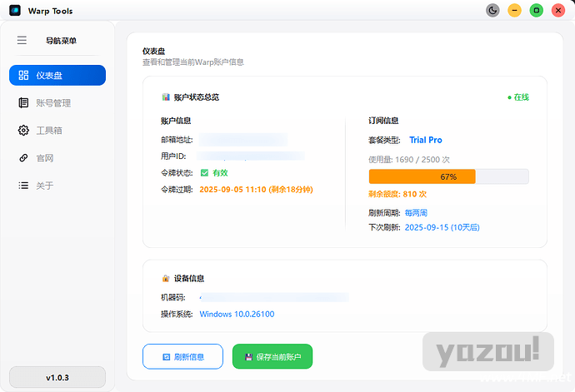The image size is (575, 392).
Task: Click the 工具箱 gear icon
Action: pos(23,131)
